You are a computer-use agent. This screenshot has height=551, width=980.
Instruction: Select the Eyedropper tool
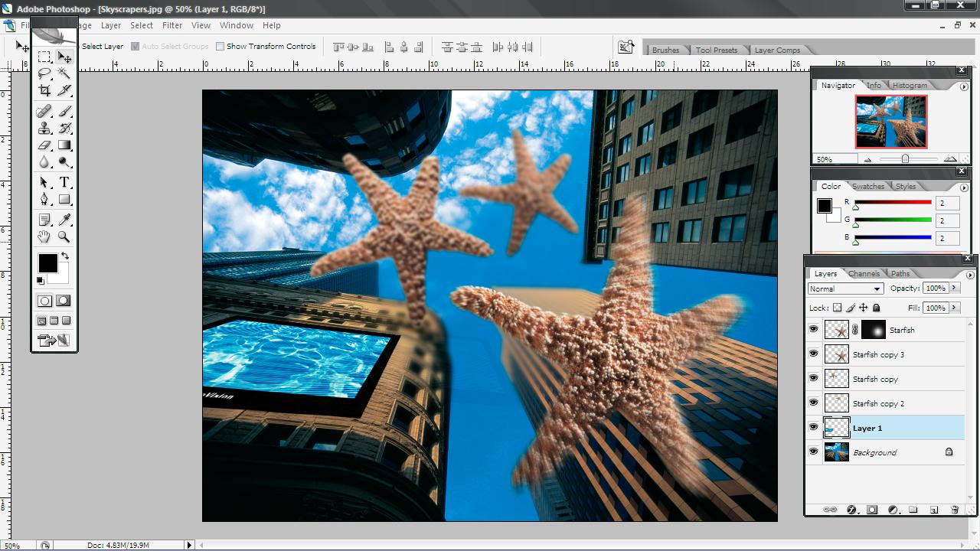click(64, 220)
